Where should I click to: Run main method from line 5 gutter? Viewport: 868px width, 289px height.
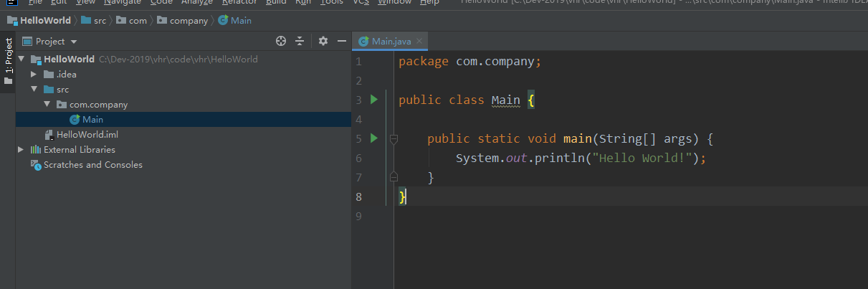(x=373, y=138)
